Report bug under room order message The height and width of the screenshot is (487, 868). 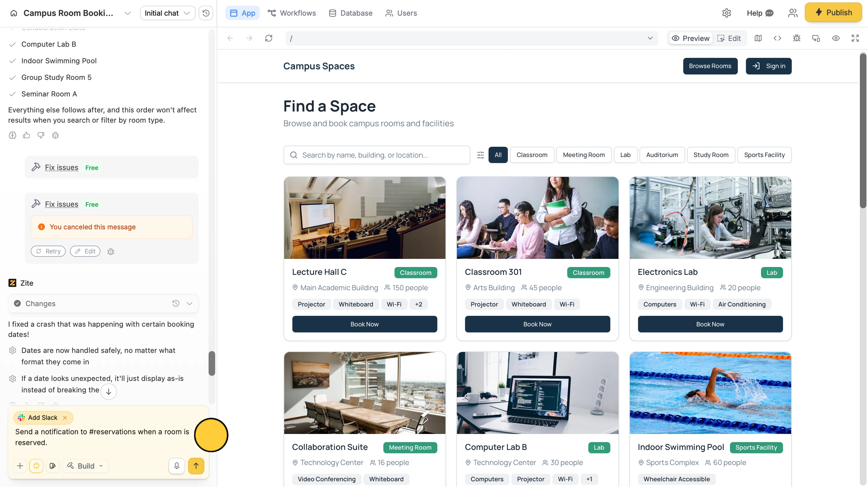(55, 136)
